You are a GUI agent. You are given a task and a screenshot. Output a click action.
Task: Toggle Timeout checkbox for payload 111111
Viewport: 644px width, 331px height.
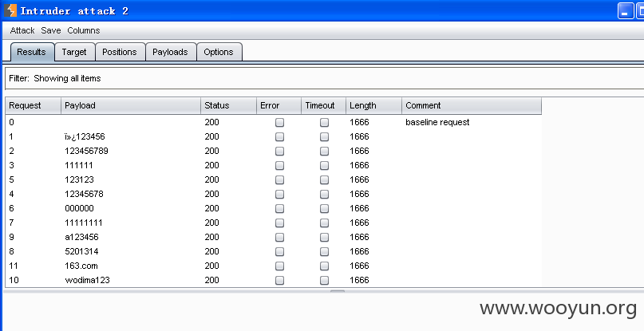click(325, 166)
